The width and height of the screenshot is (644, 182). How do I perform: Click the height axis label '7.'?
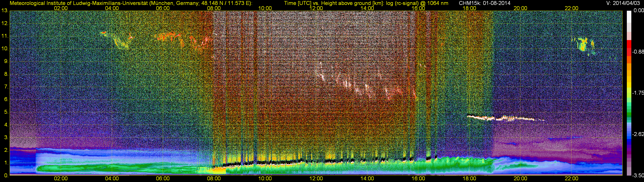tap(6, 87)
